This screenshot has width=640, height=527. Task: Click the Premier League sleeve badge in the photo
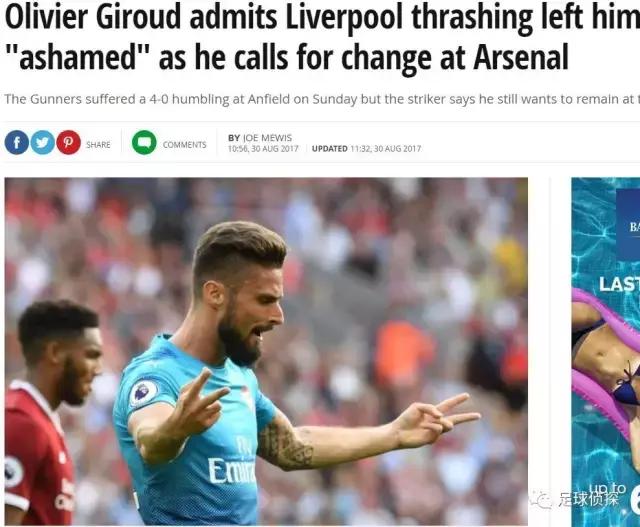(x=144, y=393)
